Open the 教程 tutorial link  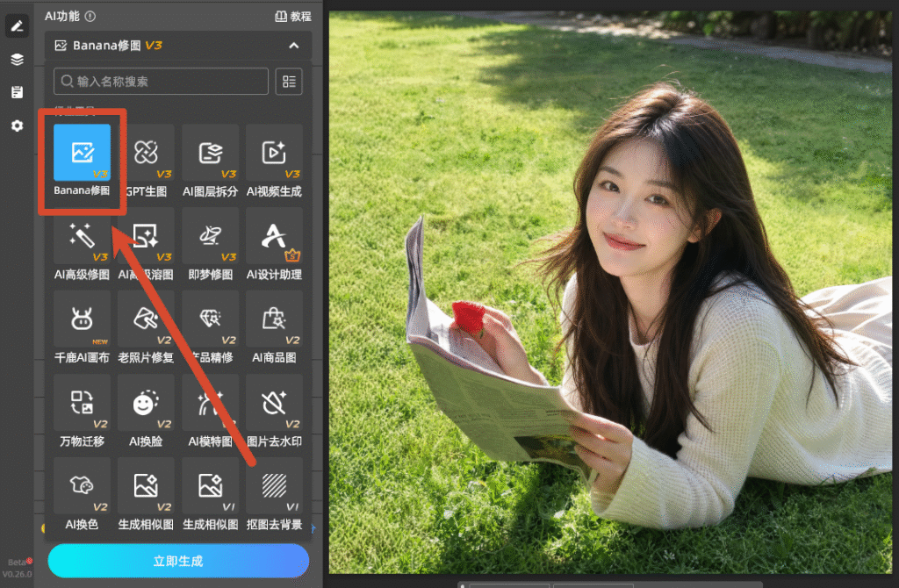pos(293,17)
